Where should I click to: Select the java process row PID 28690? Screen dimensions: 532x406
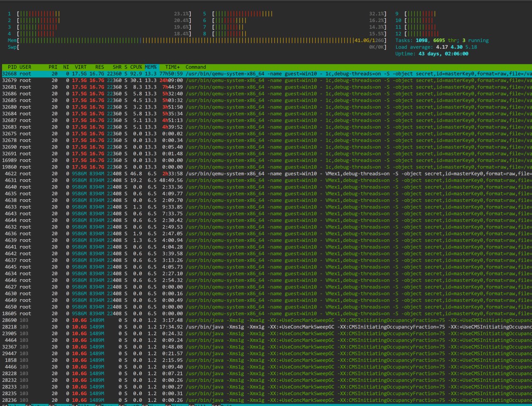click(x=266, y=320)
